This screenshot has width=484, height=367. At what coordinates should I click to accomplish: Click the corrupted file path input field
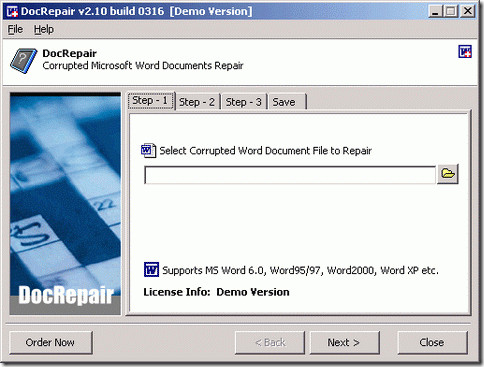click(x=290, y=175)
